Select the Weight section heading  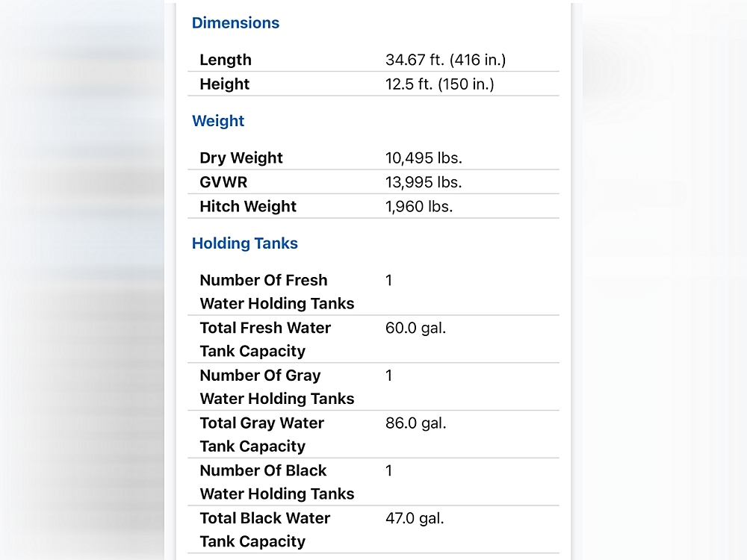point(218,121)
